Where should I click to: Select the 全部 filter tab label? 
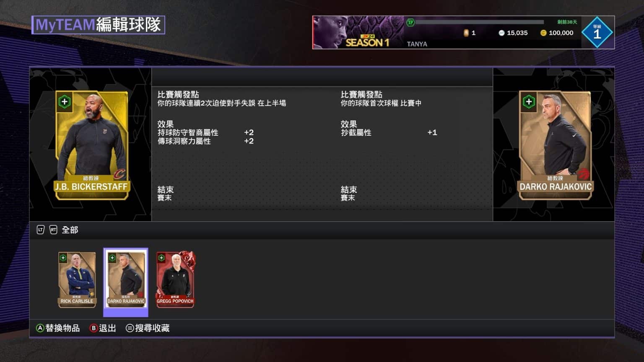click(70, 230)
